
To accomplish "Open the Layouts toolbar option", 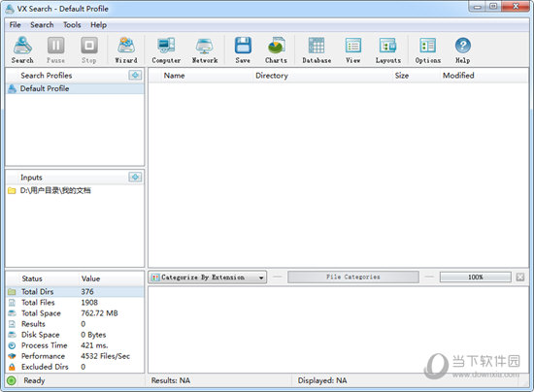I will click(388, 50).
